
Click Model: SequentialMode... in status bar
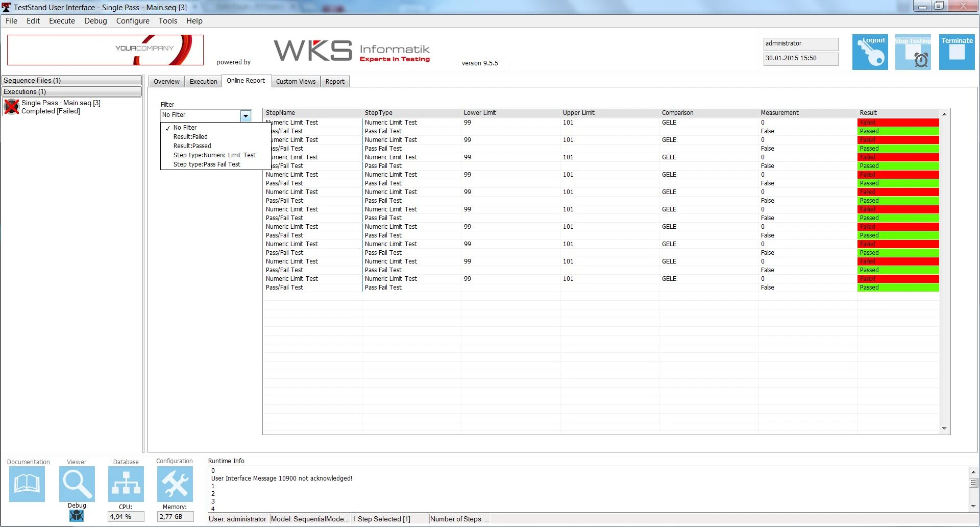[x=310, y=519]
